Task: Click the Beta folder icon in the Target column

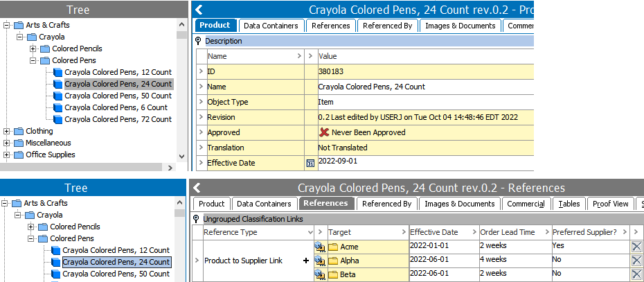Action: click(332, 274)
